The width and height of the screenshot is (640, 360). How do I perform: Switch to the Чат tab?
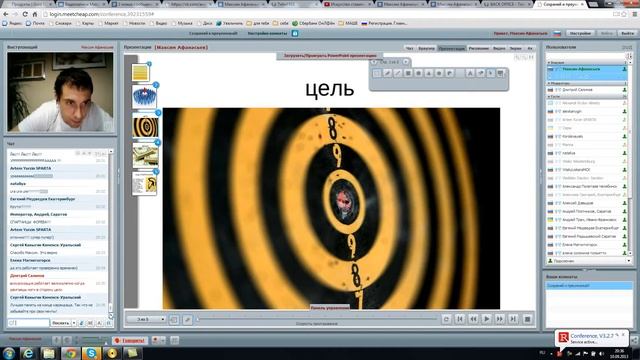click(409, 48)
